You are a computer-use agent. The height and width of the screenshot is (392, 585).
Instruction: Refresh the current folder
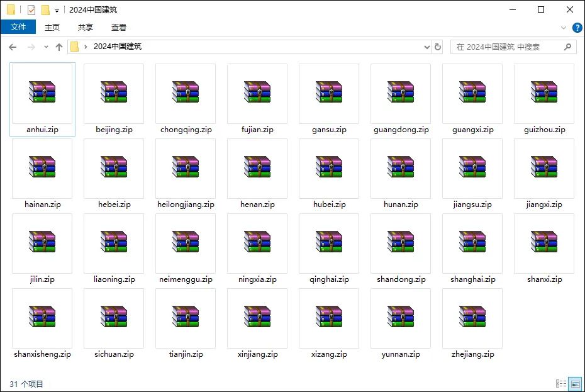point(438,47)
